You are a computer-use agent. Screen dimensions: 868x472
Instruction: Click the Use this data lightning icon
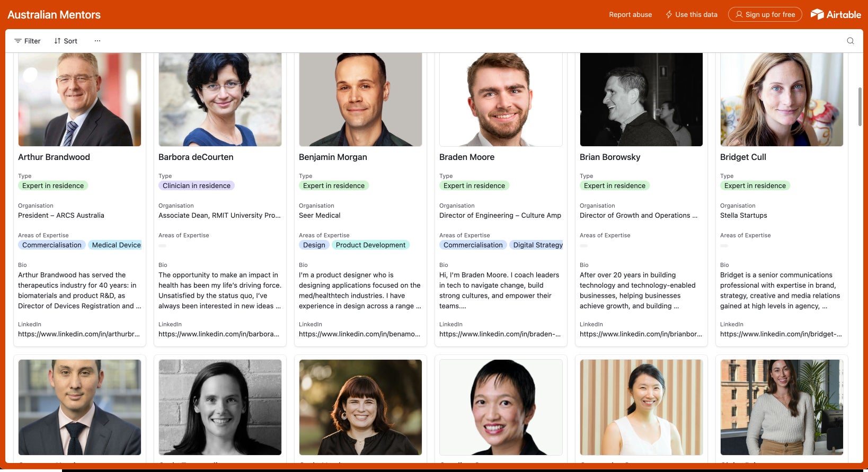[669, 14]
